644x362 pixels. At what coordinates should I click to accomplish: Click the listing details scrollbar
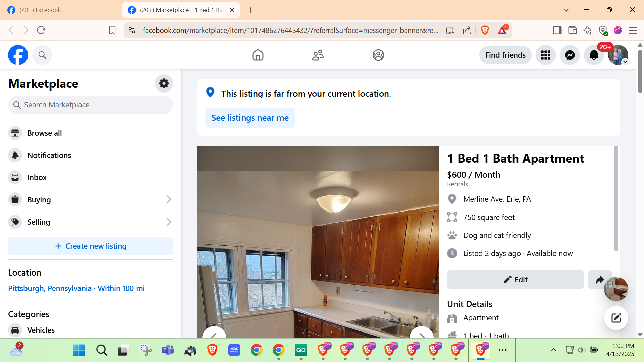[616, 198]
